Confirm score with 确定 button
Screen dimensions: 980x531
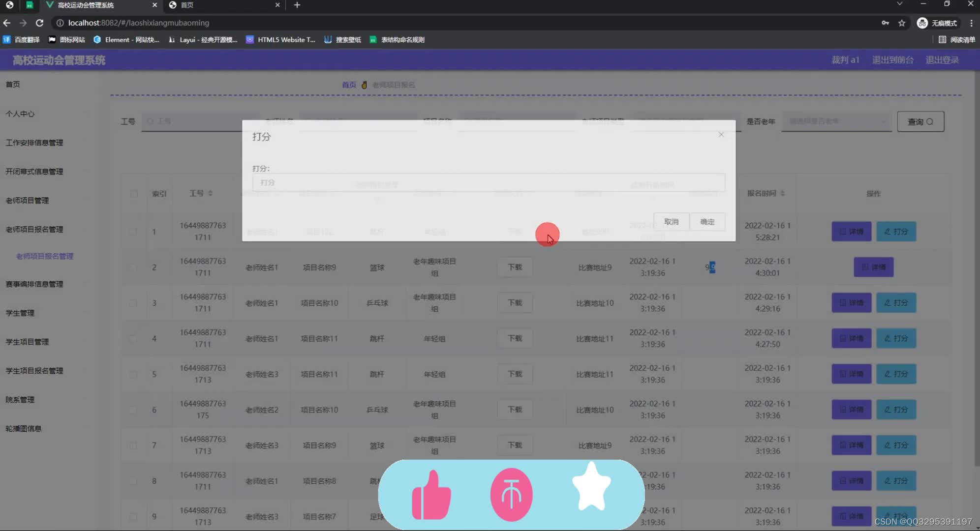[707, 222]
